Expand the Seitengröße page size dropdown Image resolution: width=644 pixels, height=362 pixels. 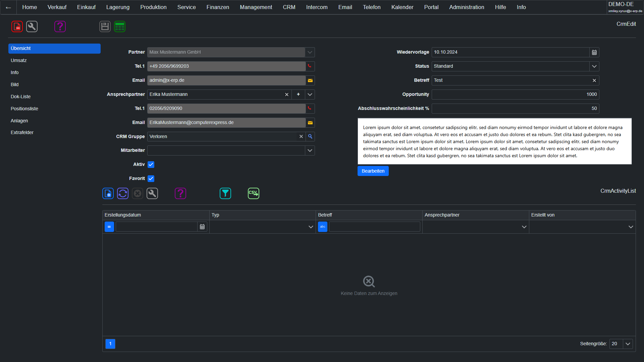(x=628, y=344)
